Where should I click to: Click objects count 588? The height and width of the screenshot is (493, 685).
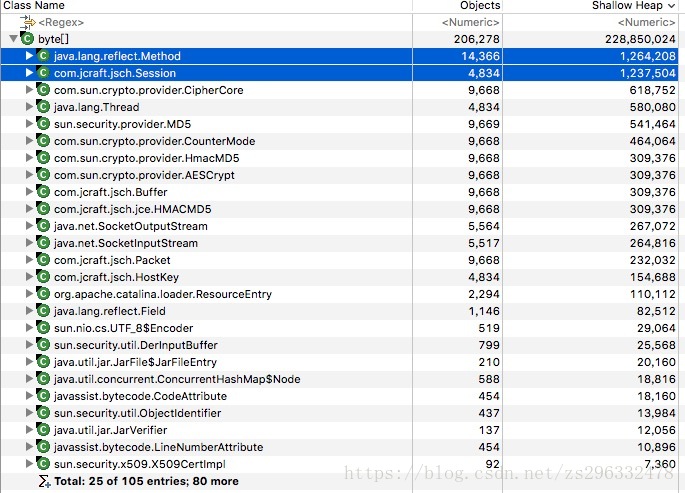pyautogui.click(x=489, y=379)
